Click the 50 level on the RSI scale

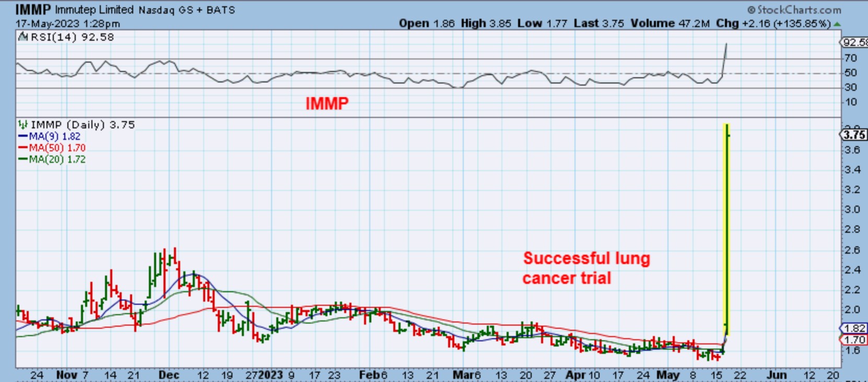coord(851,73)
